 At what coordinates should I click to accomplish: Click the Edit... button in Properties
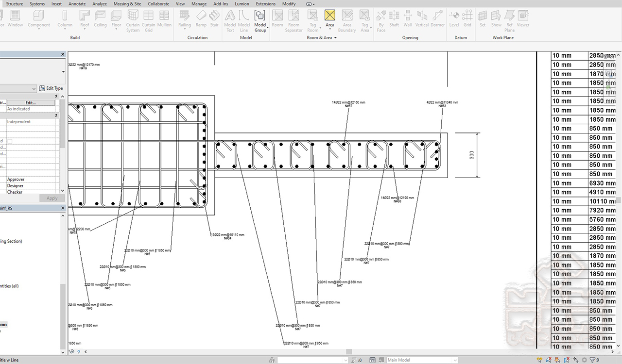pyautogui.click(x=31, y=102)
